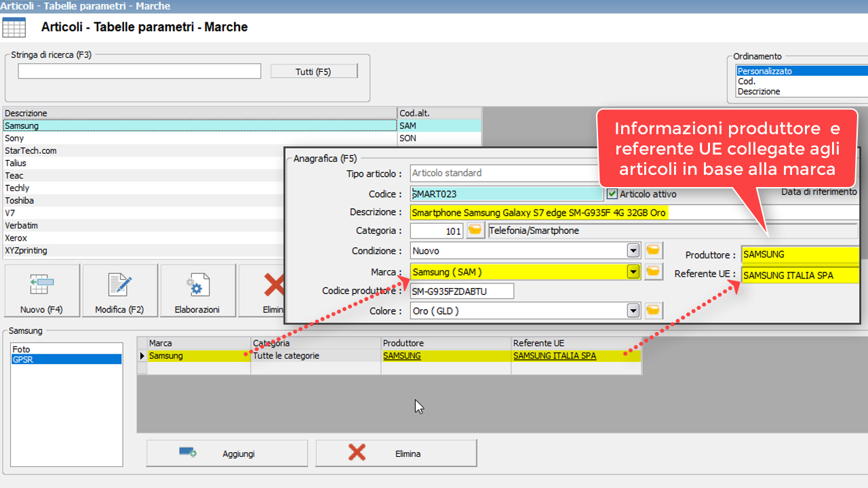Click the Referente UE field in Anagrafica

coord(800,275)
